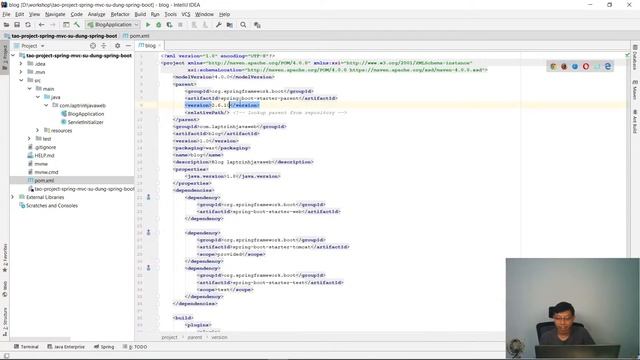Image resolution: width=640 pixels, height=360 pixels.
Task: Open in Chrome browser icon
Action: (x=553, y=66)
